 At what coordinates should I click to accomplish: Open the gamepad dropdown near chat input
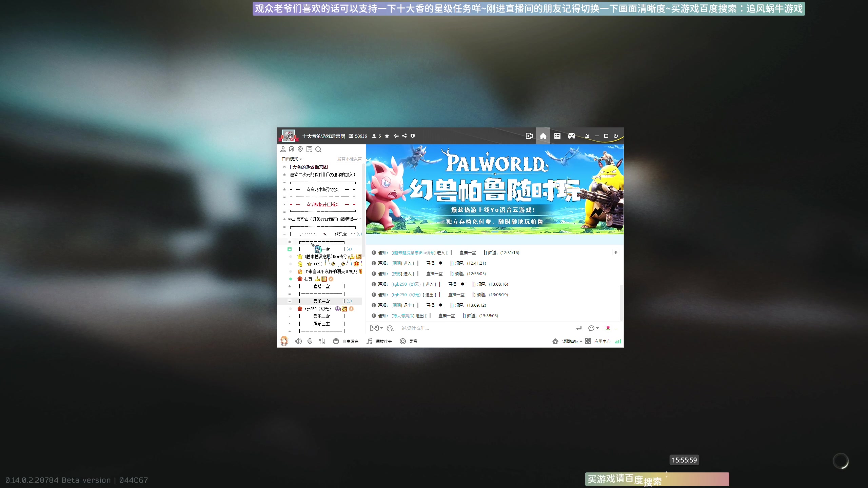(376, 328)
